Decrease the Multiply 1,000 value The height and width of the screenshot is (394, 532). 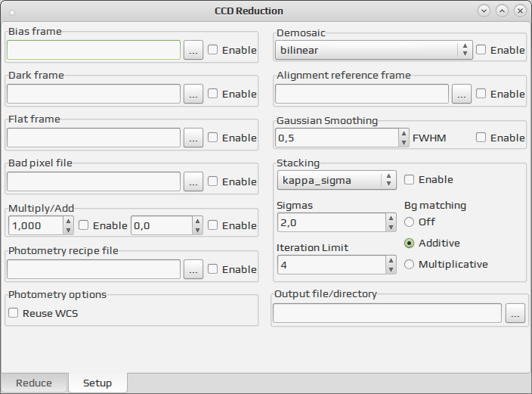[x=68, y=230]
